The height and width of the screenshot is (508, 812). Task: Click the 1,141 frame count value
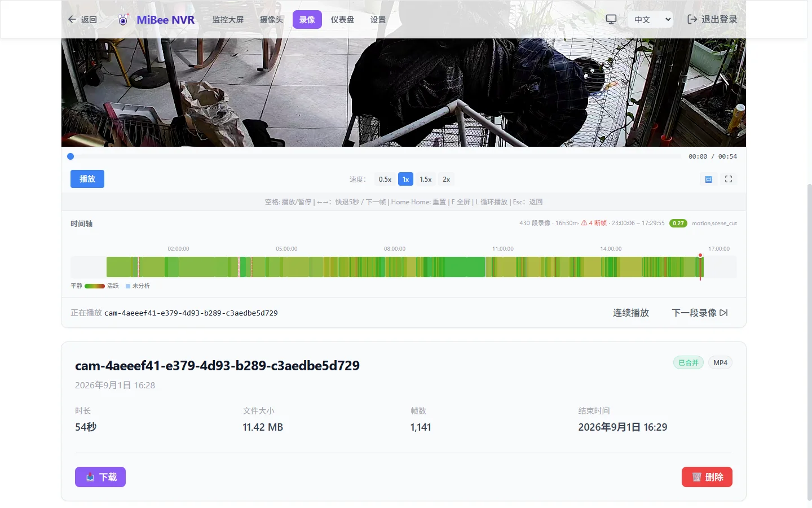click(x=421, y=427)
